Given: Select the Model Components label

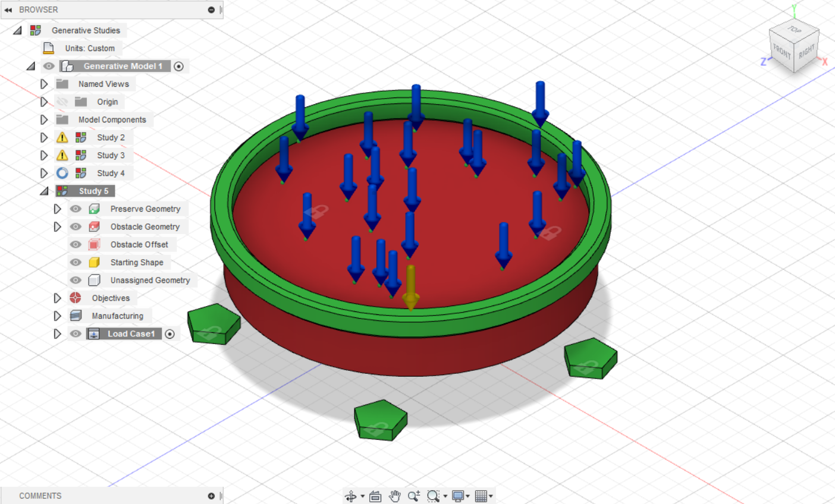Looking at the screenshot, I should (112, 119).
